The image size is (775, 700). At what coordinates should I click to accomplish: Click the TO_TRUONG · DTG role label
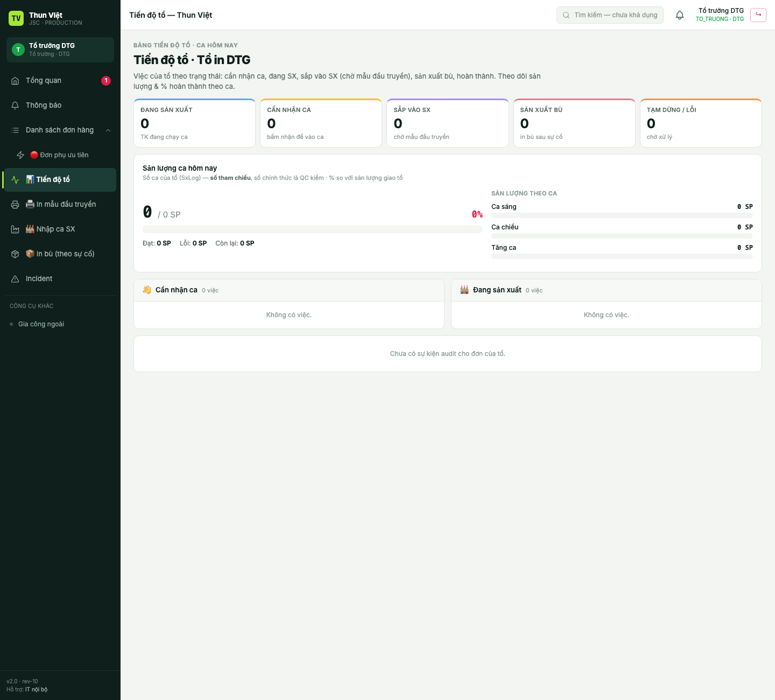720,19
